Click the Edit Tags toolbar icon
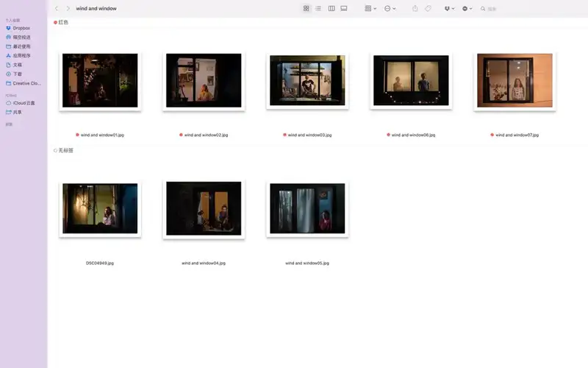Viewport: 588px width, 368px height. click(x=428, y=8)
